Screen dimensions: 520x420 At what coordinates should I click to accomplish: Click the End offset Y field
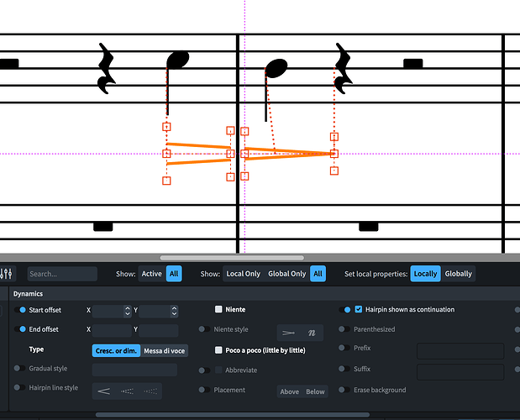click(159, 330)
